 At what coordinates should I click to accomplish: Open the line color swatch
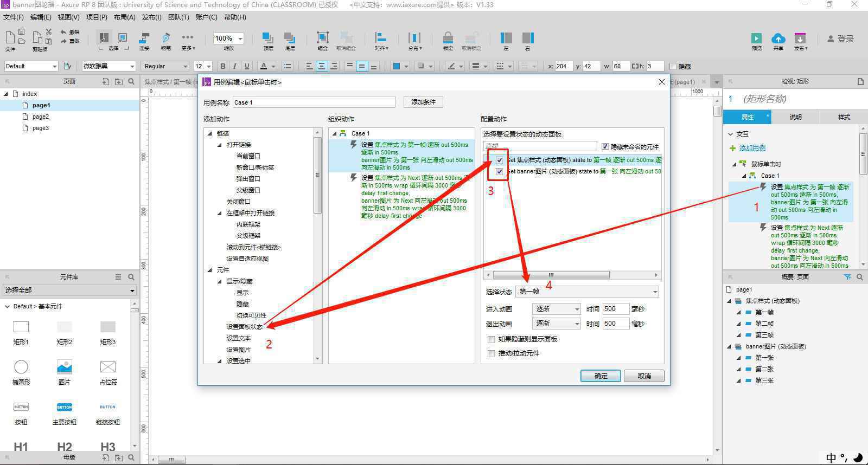point(451,66)
